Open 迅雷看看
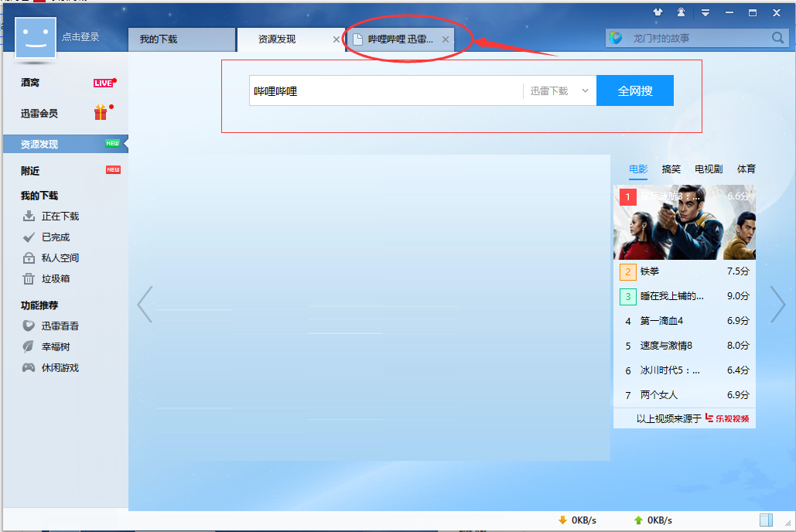The height and width of the screenshot is (532, 796). tap(60, 326)
